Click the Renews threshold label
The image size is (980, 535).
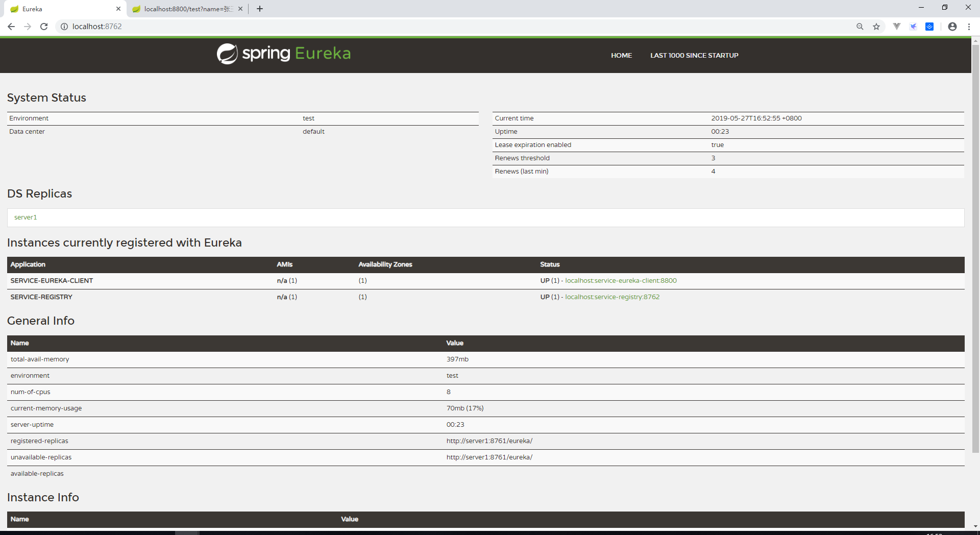[522, 158]
